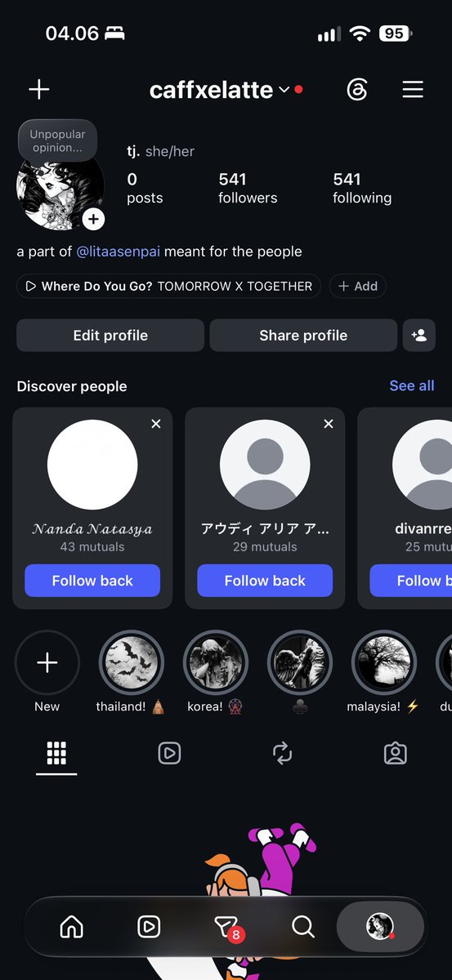
Task: Tap the '29 mutuals' label
Action: [x=265, y=547]
